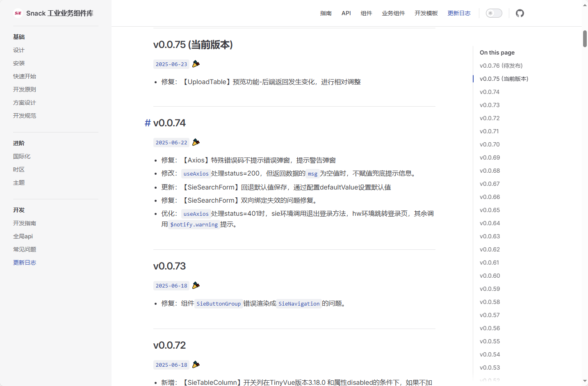The image size is (588, 386).
Task: Click the page vertical scrollbar thumb
Action: 585,39
